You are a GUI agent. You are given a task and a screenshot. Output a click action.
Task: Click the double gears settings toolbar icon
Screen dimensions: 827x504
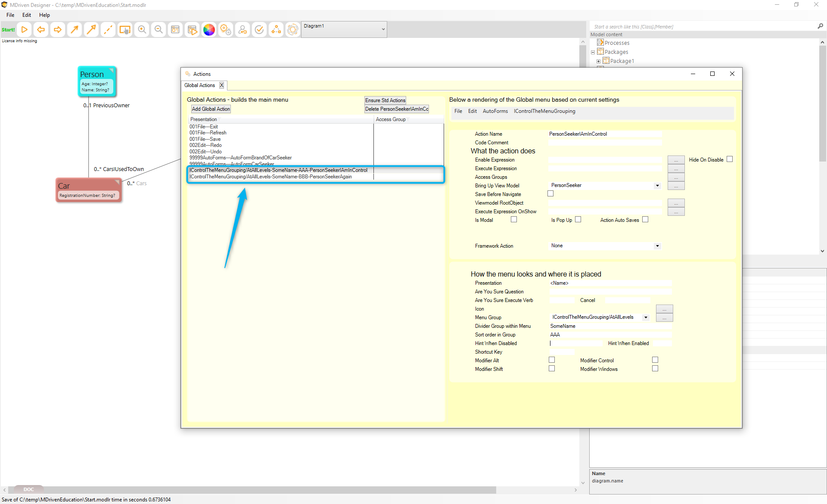pos(226,30)
